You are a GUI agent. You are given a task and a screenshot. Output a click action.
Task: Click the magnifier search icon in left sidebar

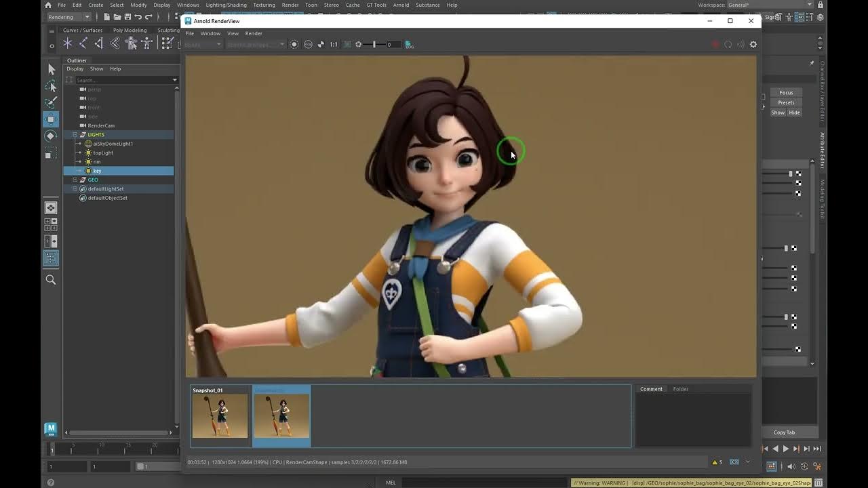[51, 279]
